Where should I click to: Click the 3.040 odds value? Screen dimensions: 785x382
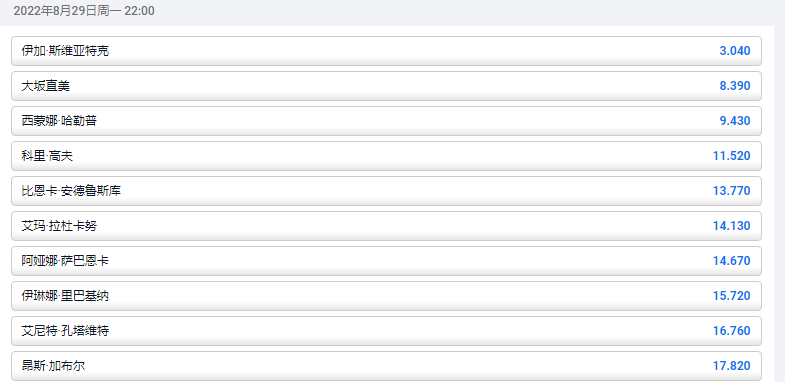click(734, 51)
